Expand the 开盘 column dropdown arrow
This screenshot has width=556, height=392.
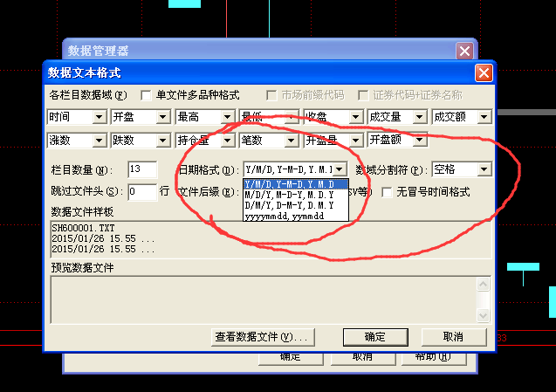[162, 117]
